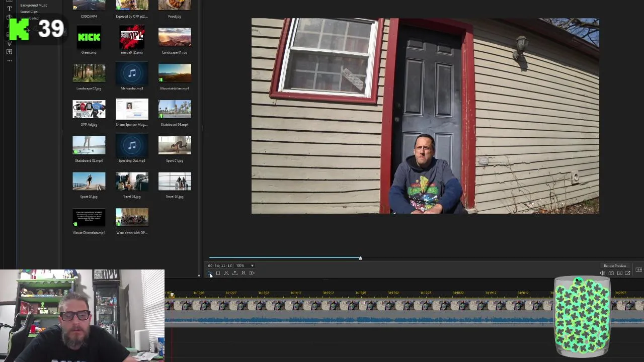Image resolution: width=644 pixels, height=362 pixels.
Task: Select the Skateboard 01.mp4 clip
Action: (x=175, y=110)
